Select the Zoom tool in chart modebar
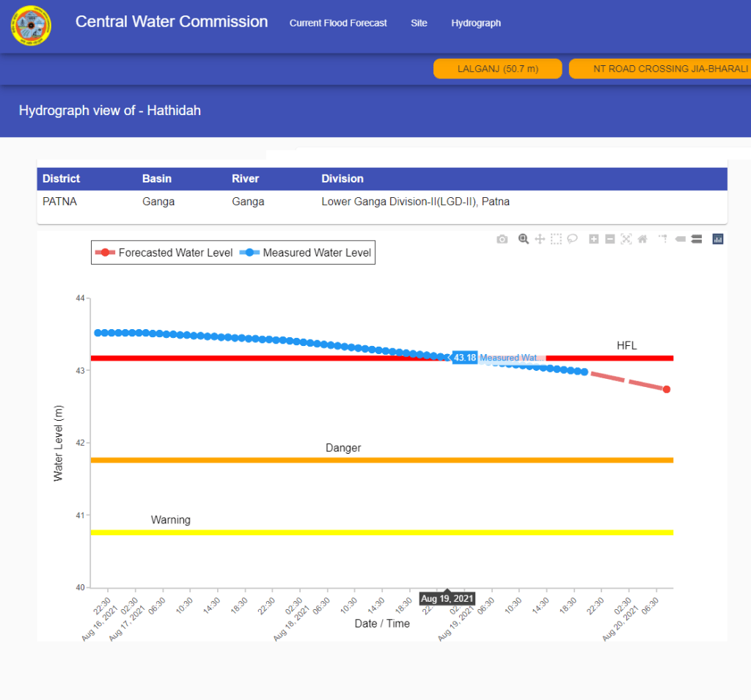 click(x=524, y=239)
